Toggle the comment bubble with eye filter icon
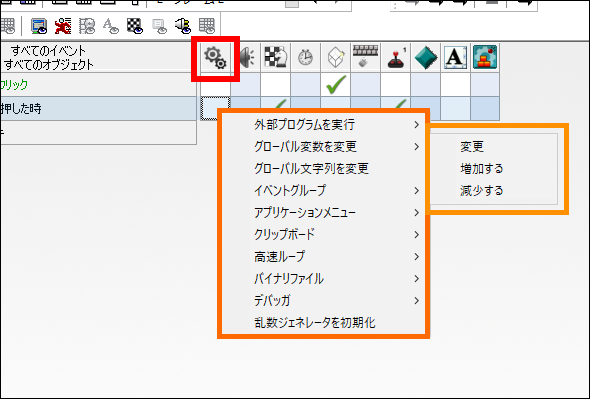 coord(159,26)
